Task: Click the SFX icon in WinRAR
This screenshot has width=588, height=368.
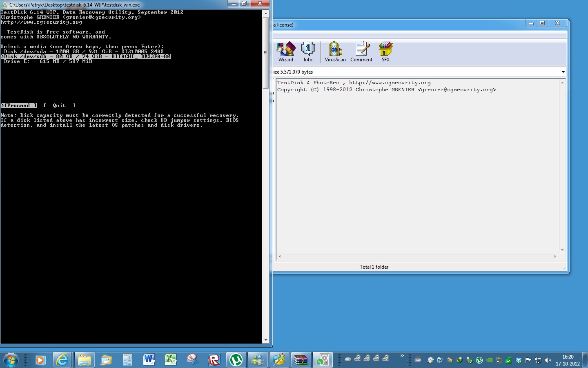Action: tap(385, 52)
